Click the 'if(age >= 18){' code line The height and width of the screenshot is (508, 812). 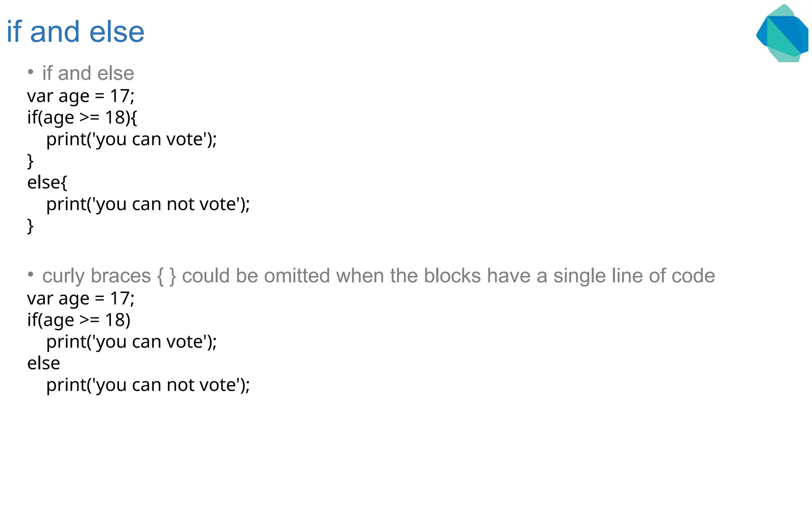point(82,118)
